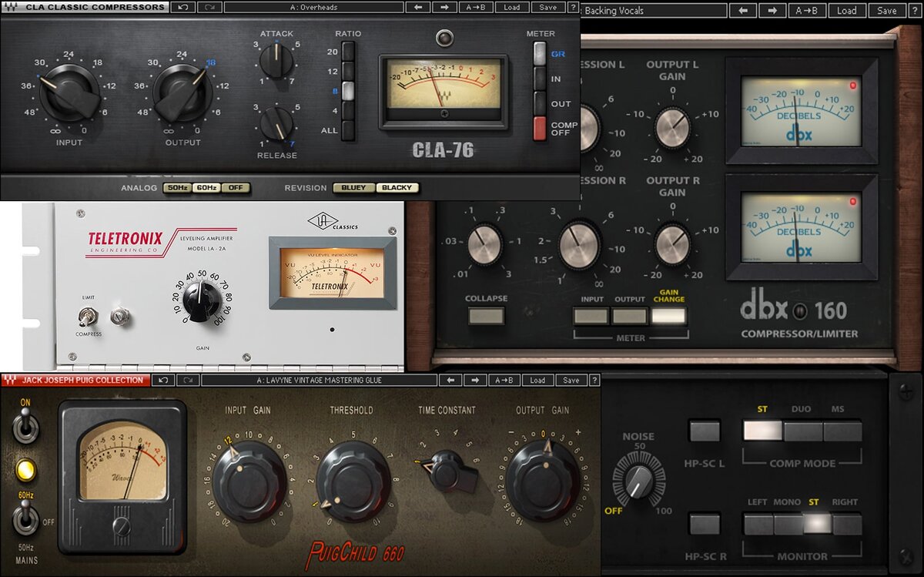Click undo arrow in Jack Joseph Puig toolbar
924x577 pixels.
[162, 380]
